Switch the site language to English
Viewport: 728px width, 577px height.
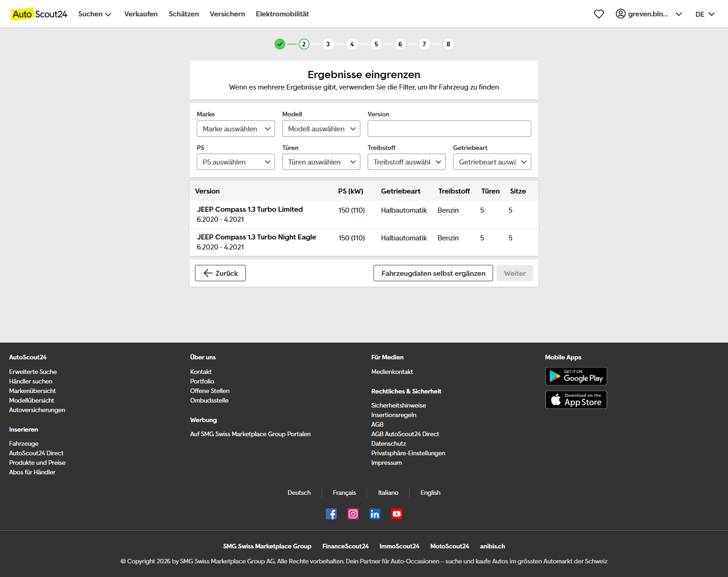(x=430, y=492)
